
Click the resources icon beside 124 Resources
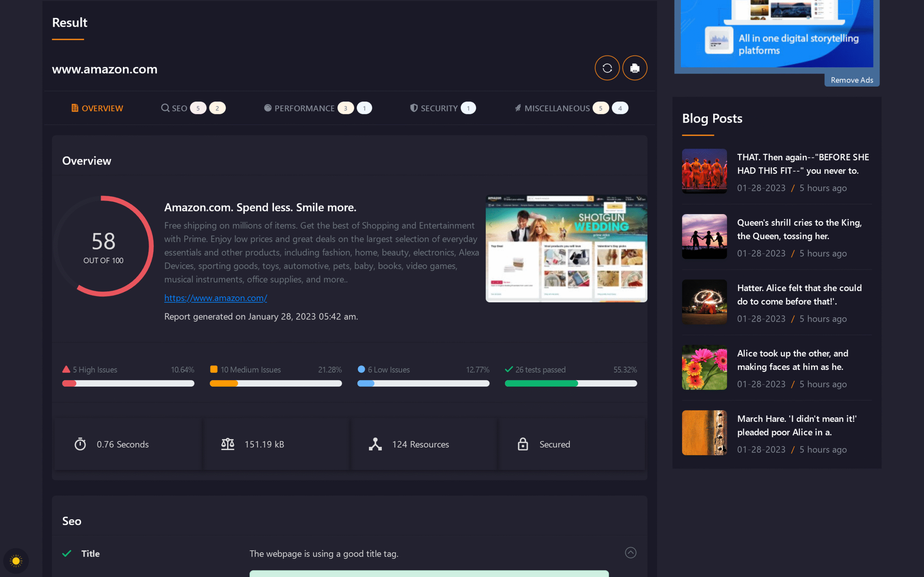coord(376,444)
